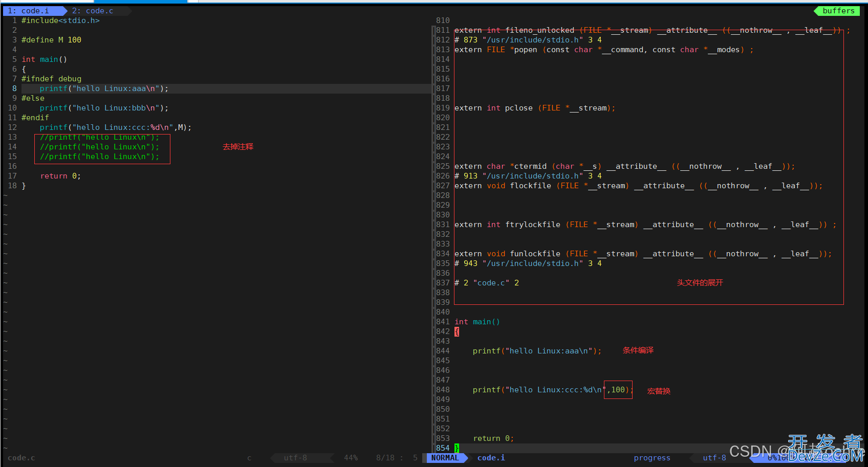Click the code.i filename in status line

click(491, 458)
